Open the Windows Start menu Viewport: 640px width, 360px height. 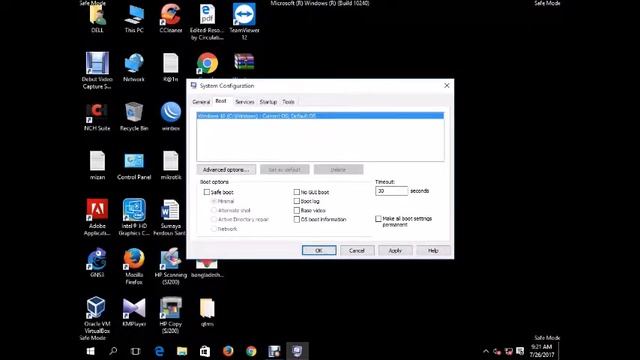(x=91, y=351)
